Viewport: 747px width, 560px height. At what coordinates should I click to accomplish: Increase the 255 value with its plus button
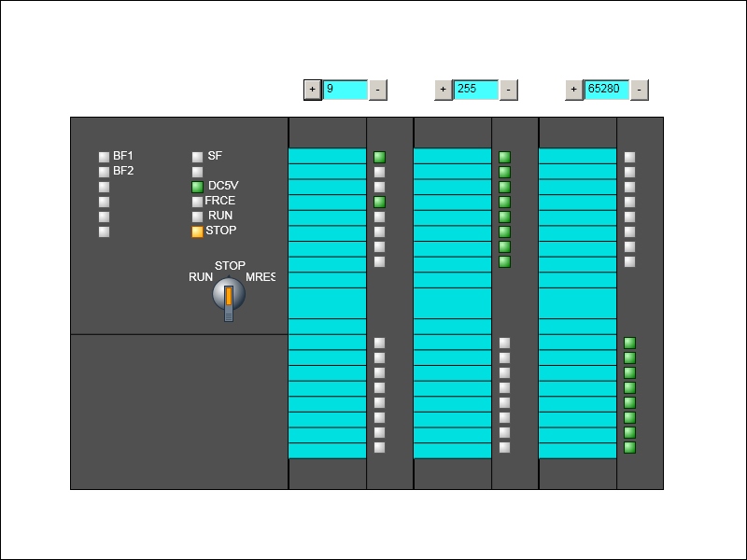coord(443,90)
